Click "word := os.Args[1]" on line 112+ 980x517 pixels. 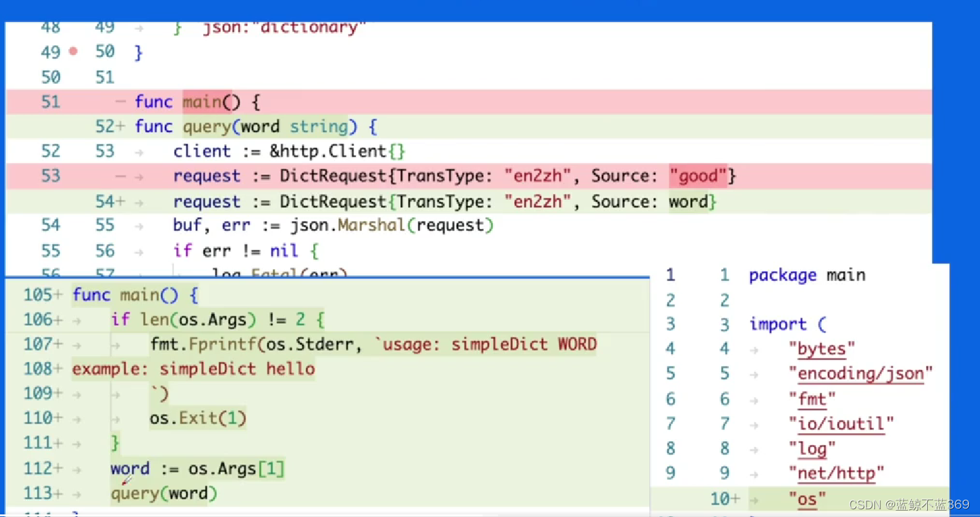197,468
